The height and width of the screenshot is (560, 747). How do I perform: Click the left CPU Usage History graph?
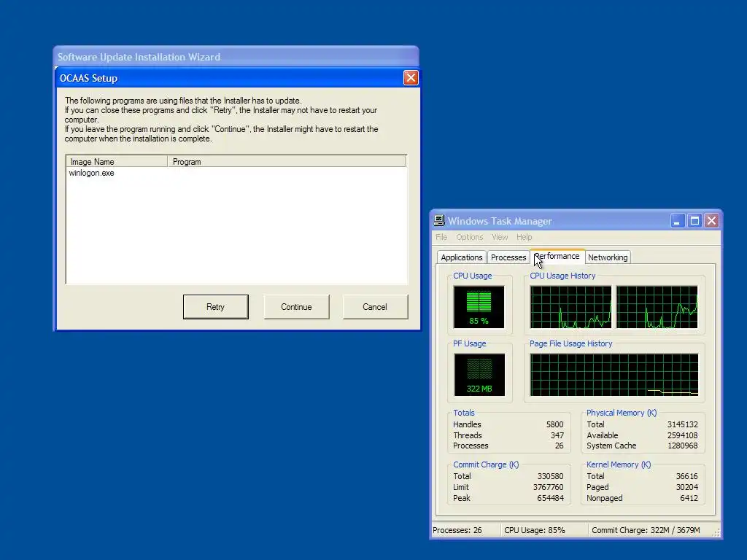click(570, 307)
